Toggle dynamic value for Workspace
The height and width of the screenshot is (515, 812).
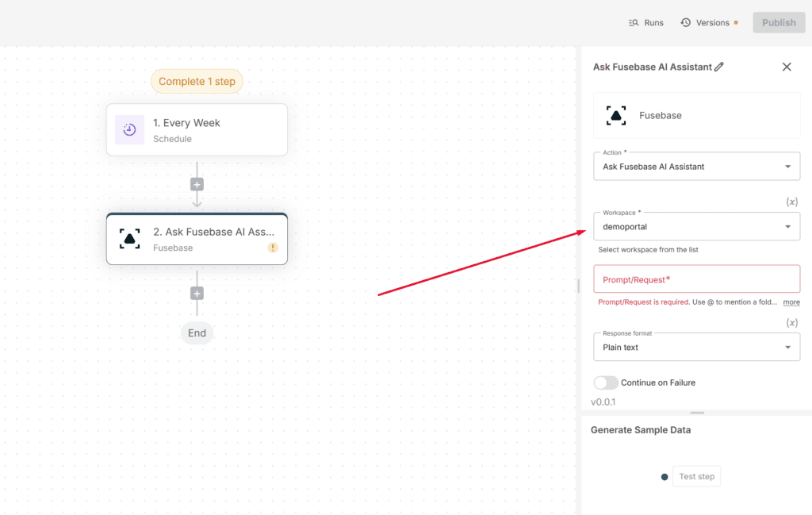[792, 202]
